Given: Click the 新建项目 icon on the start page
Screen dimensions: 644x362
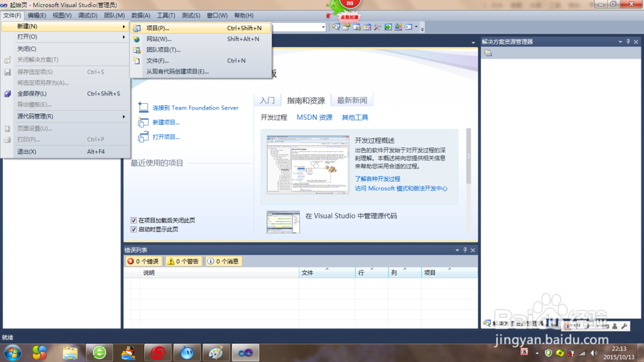Looking at the screenshot, I should pyautogui.click(x=143, y=122).
